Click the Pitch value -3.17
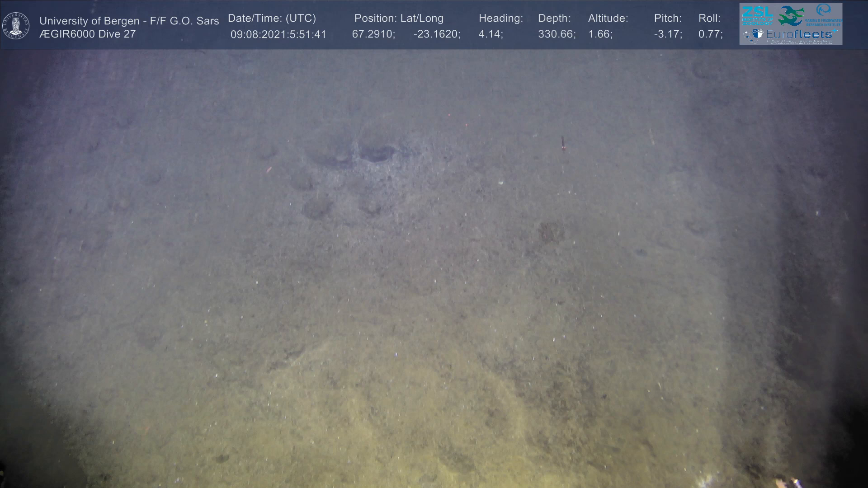Viewport: 868px width, 488px height. point(668,34)
